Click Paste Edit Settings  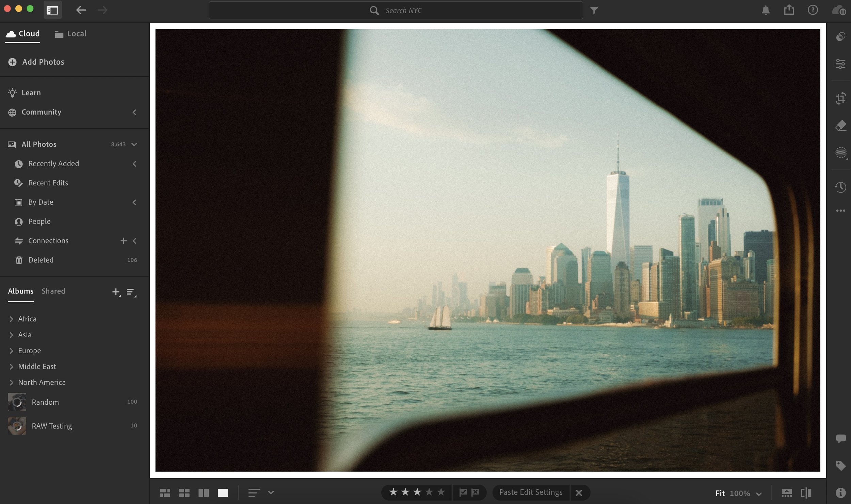pos(531,492)
